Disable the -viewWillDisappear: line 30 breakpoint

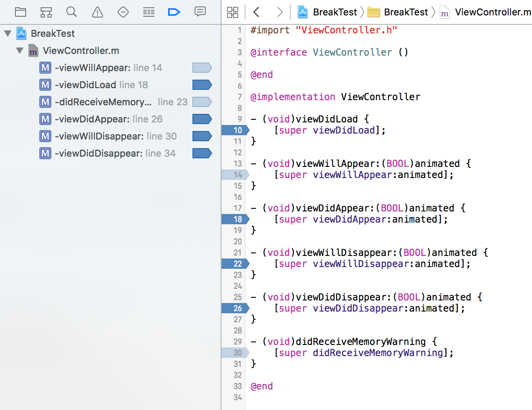tap(202, 136)
